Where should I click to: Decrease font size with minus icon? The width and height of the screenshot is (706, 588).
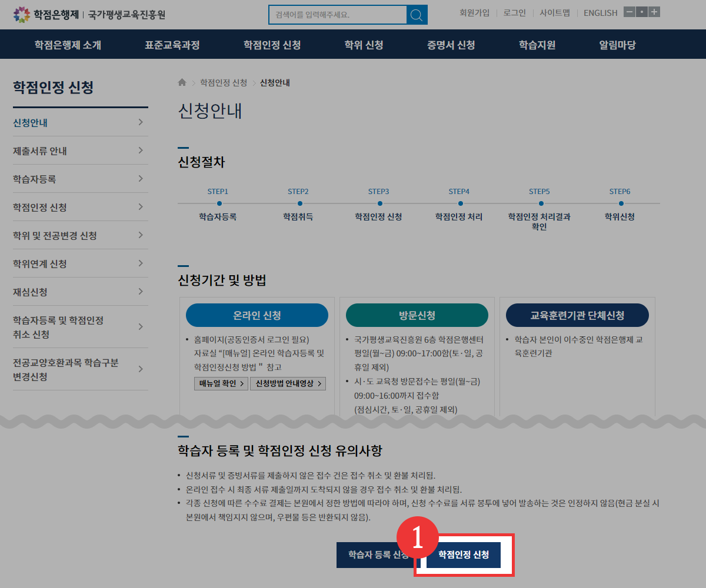tap(630, 12)
